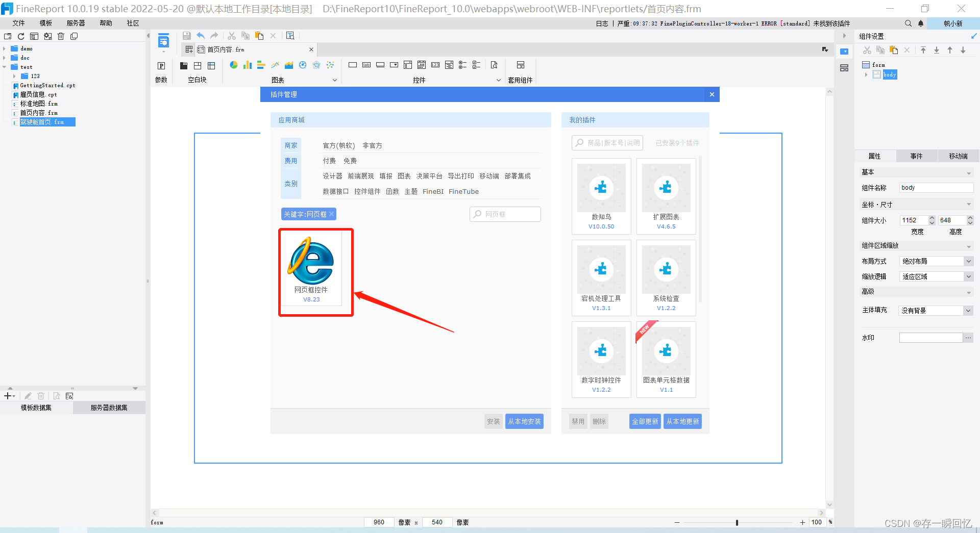980x533 pixels.
Task: Add a parameter panel widget
Action: [161, 65]
